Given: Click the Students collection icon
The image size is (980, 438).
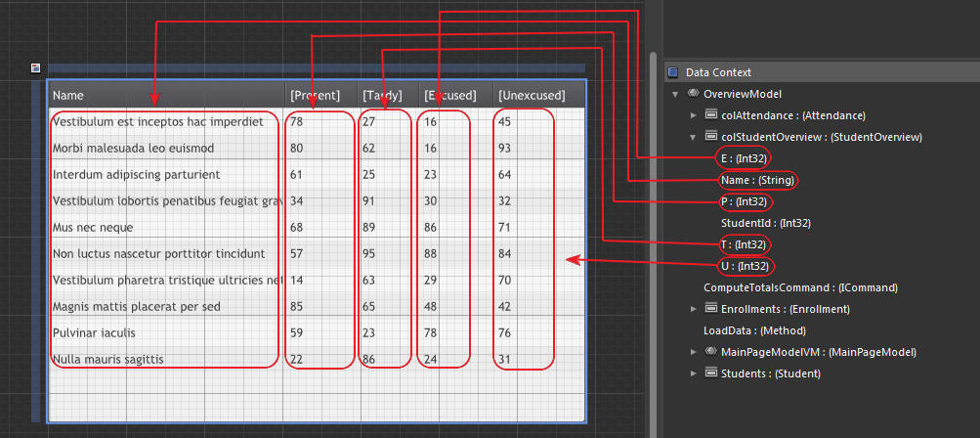Looking at the screenshot, I should pos(710,373).
